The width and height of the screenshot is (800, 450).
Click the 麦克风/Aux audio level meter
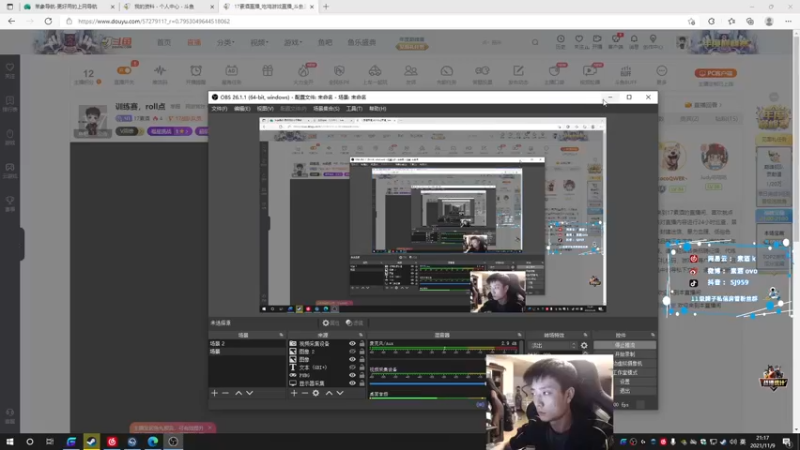point(443,349)
